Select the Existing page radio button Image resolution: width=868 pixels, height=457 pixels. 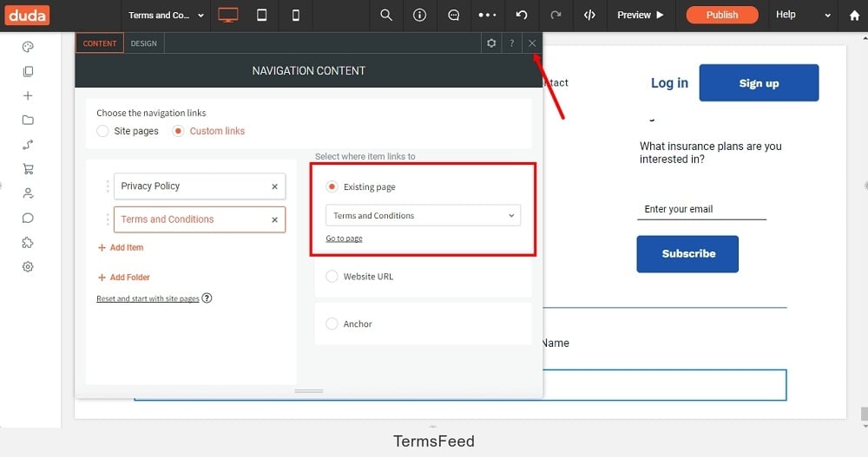point(332,186)
